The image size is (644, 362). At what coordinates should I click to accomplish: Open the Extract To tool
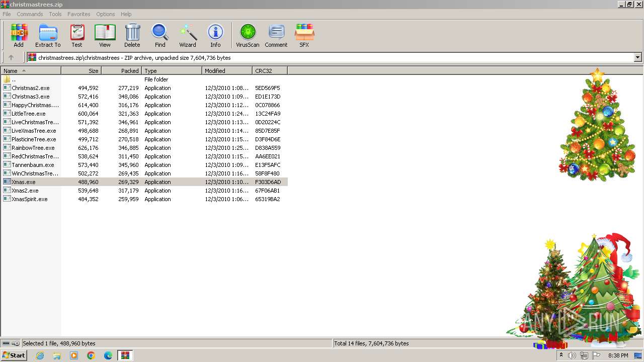pyautogui.click(x=48, y=35)
